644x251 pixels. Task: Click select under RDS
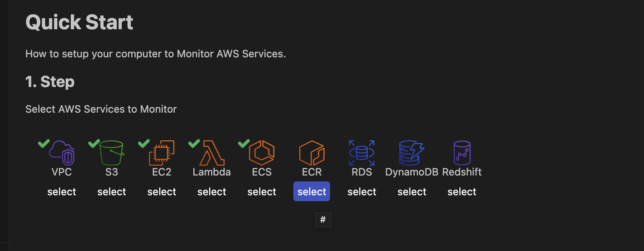(x=362, y=191)
